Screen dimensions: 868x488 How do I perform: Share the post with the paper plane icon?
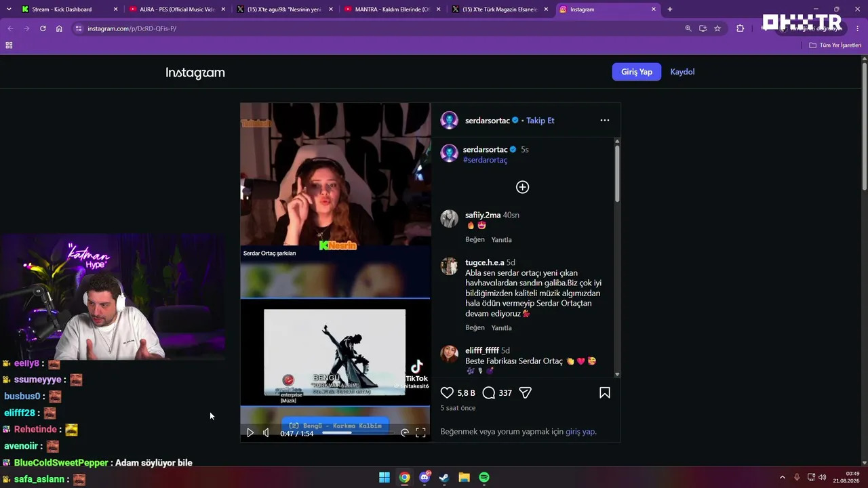[525, 392]
